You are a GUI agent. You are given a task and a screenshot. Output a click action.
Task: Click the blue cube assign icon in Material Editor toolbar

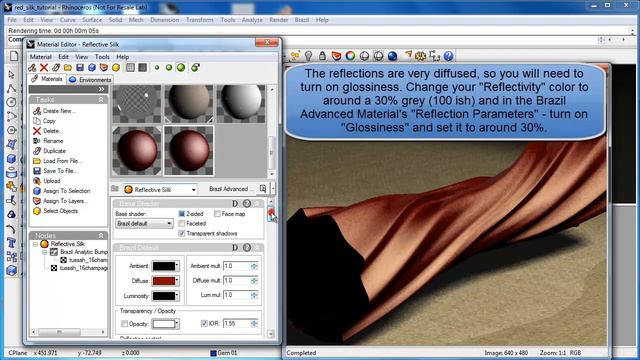coord(92,68)
